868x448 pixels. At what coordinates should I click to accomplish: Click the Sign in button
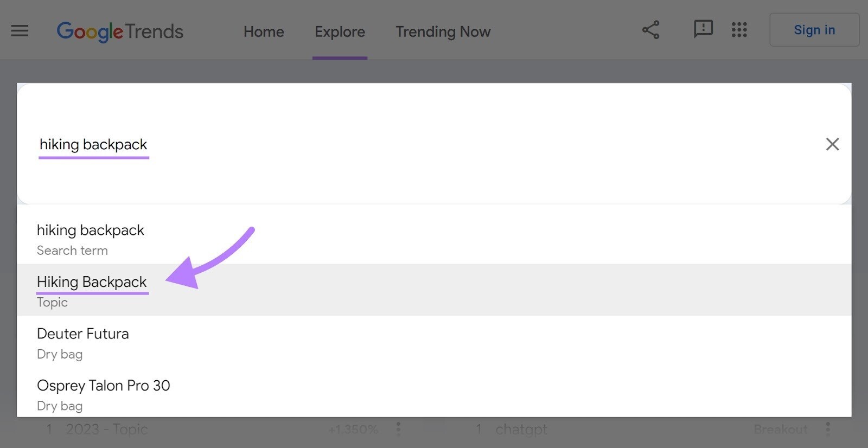pyautogui.click(x=814, y=30)
